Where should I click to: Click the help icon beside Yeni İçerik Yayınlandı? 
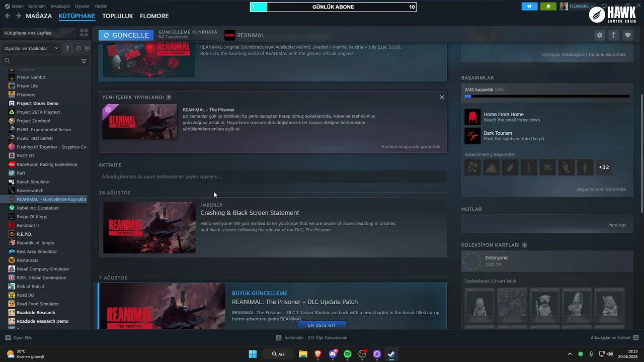tap(169, 97)
